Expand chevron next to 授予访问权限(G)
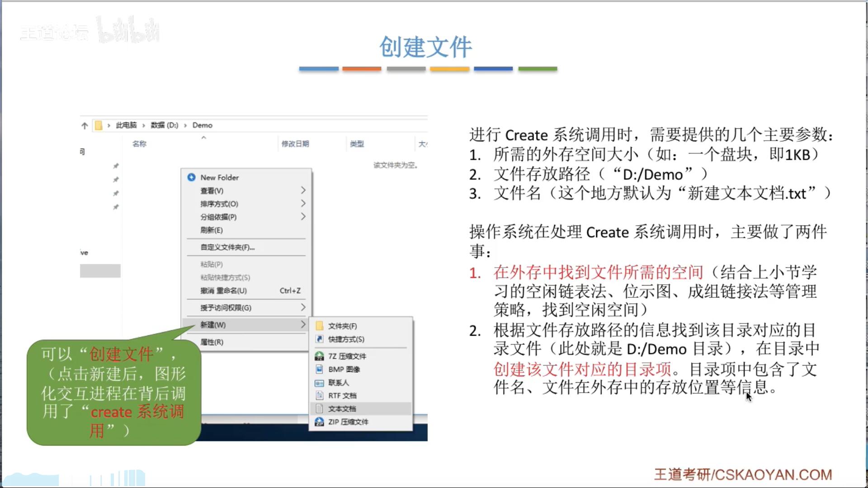The height and width of the screenshot is (488, 868). [x=303, y=307]
